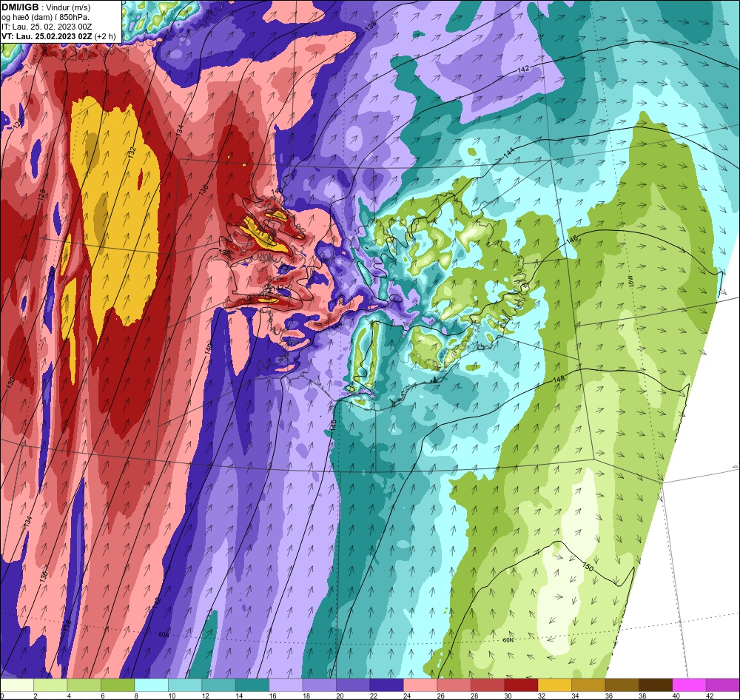Click the "DMI/IGB" title text

coord(20,7)
